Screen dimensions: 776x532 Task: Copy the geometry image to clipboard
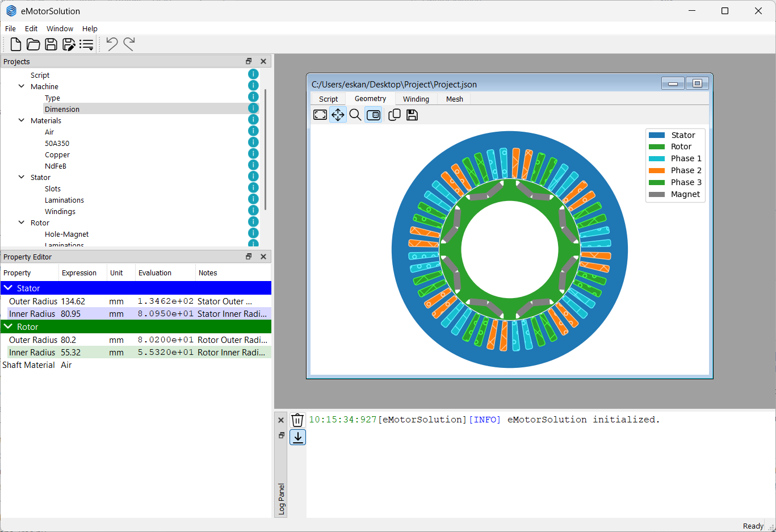[394, 114]
